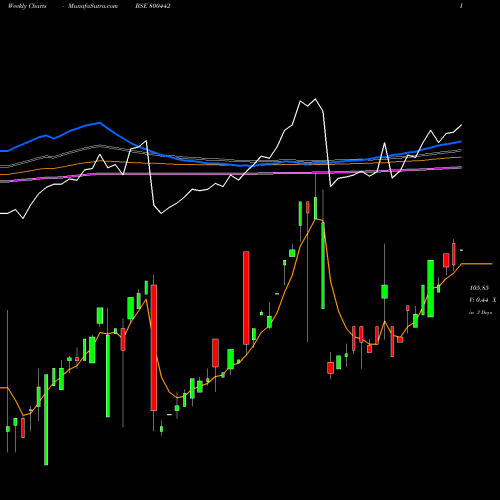The width and height of the screenshot is (500, 500).
Task: Click the "MunafaSutra.com" site label
Action: click(x=93, y=6)
